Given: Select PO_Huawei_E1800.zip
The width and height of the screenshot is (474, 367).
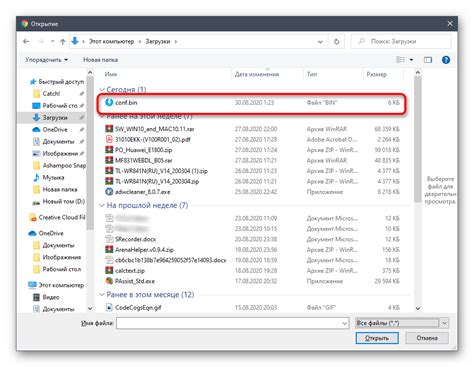Looking at the screenshot, I should 252,150.
